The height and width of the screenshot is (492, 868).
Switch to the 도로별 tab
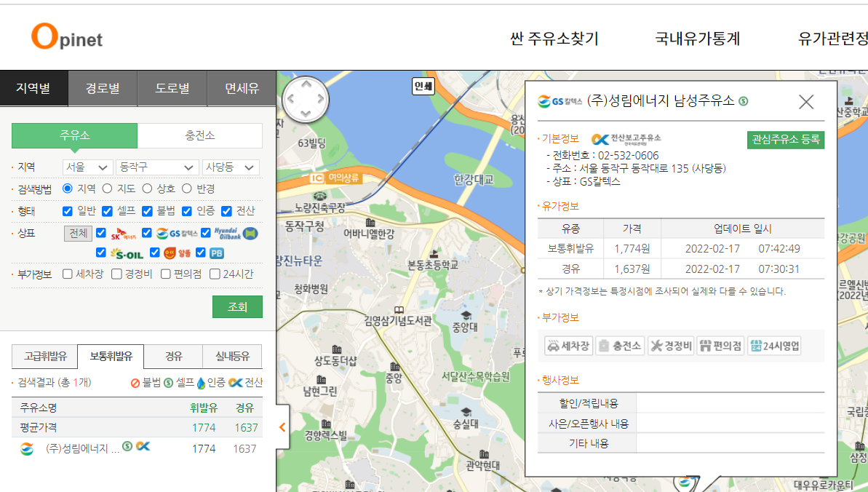tap(172, 88)
